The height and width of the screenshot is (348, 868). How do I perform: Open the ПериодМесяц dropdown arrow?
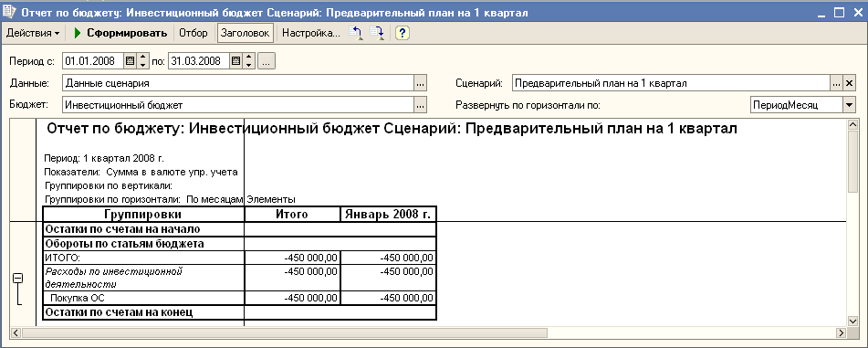pyautogui.click(x=849, y=104)
